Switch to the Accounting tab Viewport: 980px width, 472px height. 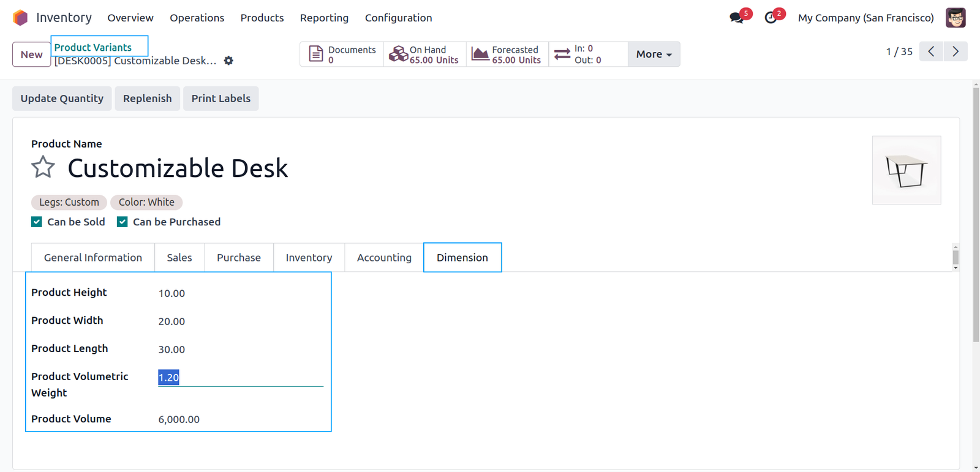tap(384, 258)
